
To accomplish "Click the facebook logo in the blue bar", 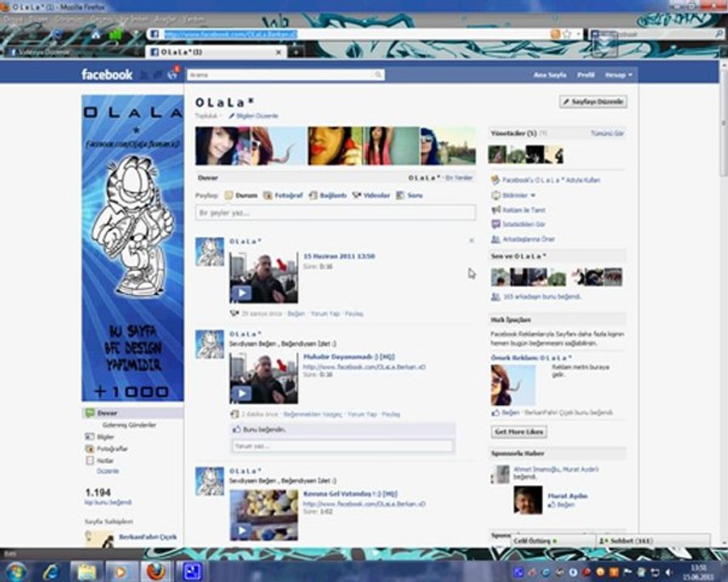I will (107, 74).
